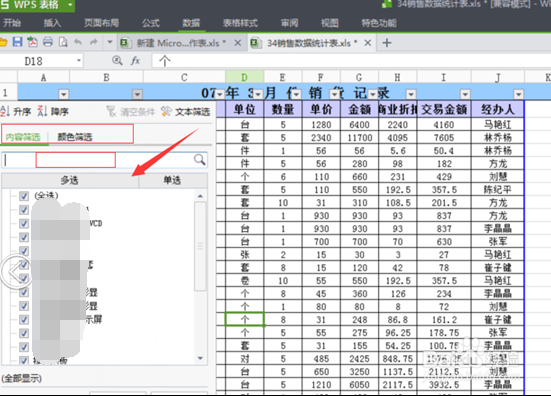551x396 pixels.
Task: Toggle the (全选) select all checkbox
Action: [24, 196]
